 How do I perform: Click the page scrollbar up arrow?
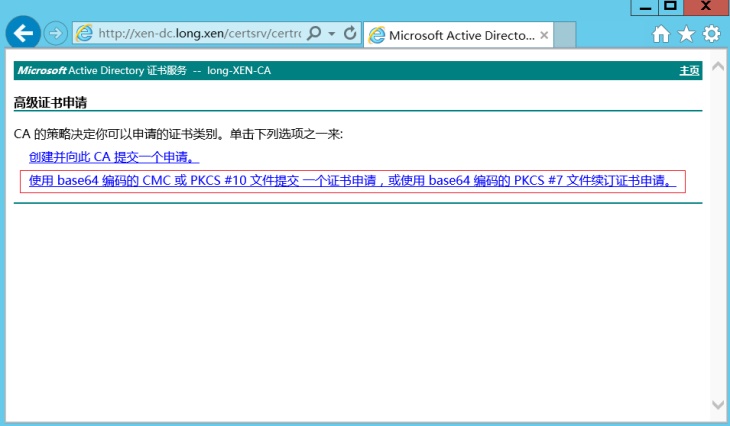point(717,67)
